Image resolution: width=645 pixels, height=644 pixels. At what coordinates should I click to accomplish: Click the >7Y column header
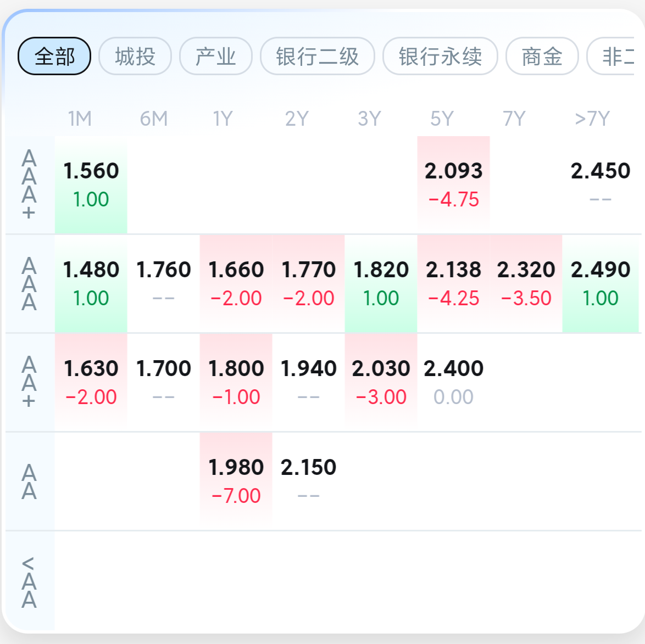pos(592,119)
